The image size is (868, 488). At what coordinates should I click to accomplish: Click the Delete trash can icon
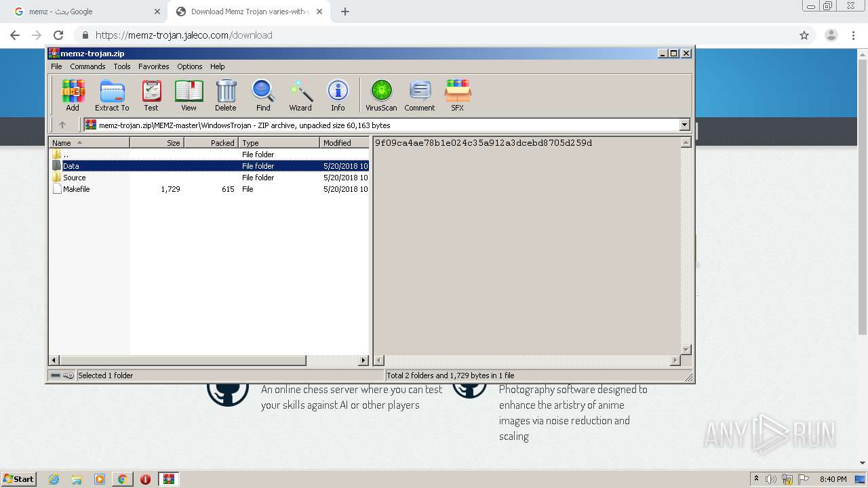226,95
